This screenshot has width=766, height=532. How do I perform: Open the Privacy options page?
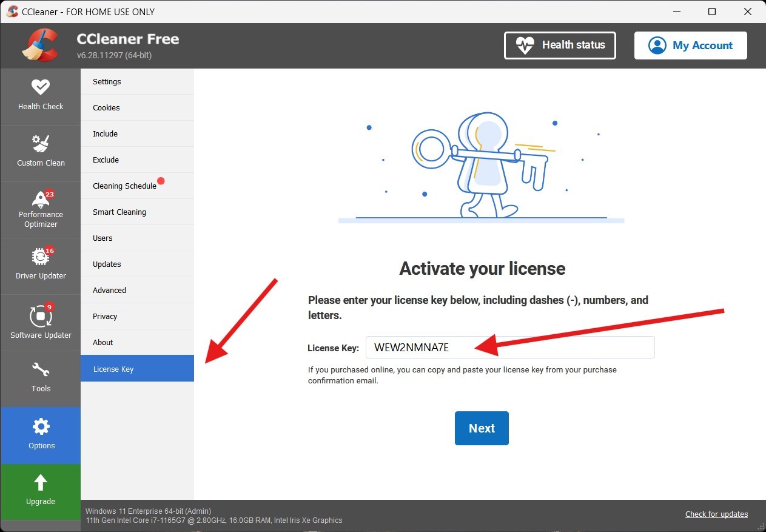[137, 317]
